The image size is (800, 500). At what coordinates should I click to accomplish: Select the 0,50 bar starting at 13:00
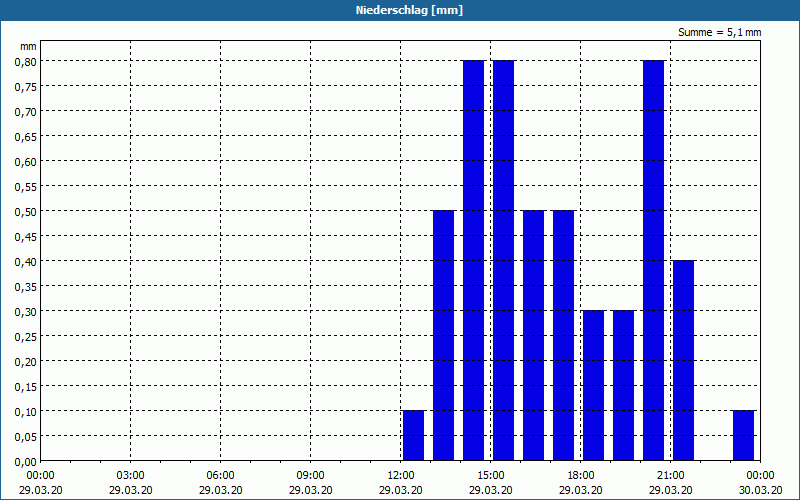point(443,336)
